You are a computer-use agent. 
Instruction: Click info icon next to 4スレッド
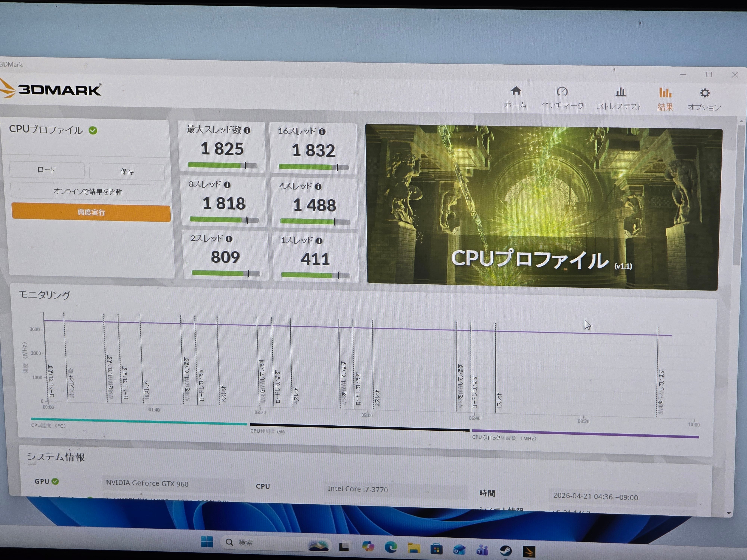coord(318,186)
